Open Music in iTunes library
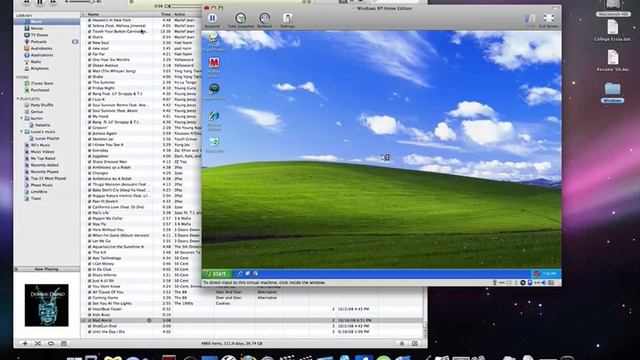The width and height of the screenshot is (640, 360). pyautogui.click(x=47, y=22)
